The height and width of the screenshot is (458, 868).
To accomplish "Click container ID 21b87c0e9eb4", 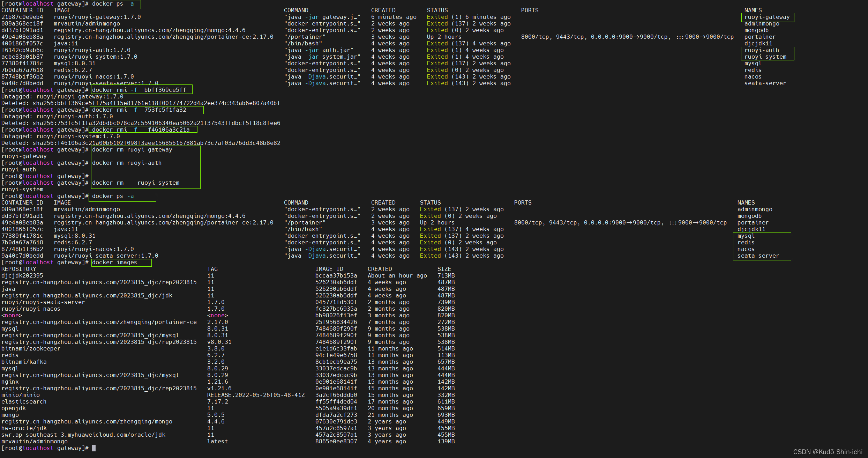I will 22,17.
